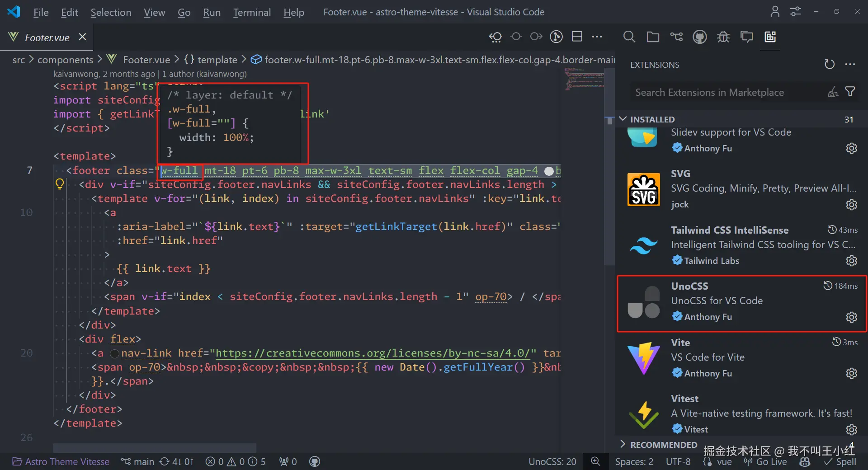Open the GitLens commit search back-arrow icon
Screen dimensions: 868x470
tap(495, 37)
